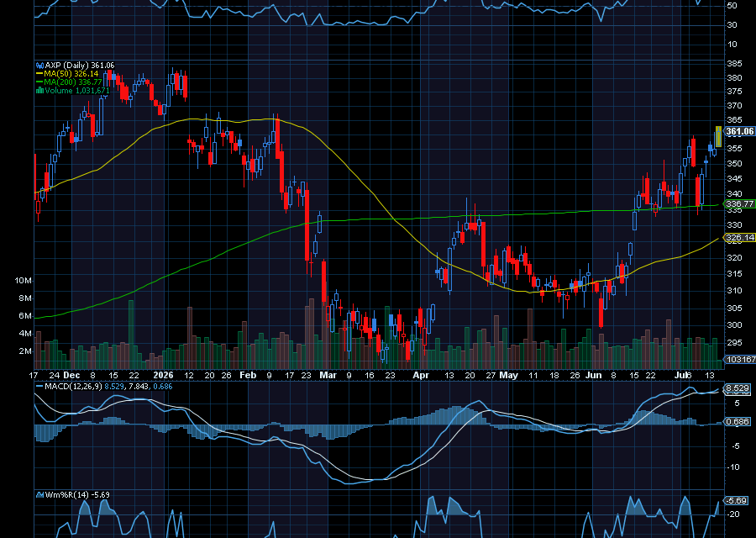Click the 8.529 MACD value tag

(738, 388)
